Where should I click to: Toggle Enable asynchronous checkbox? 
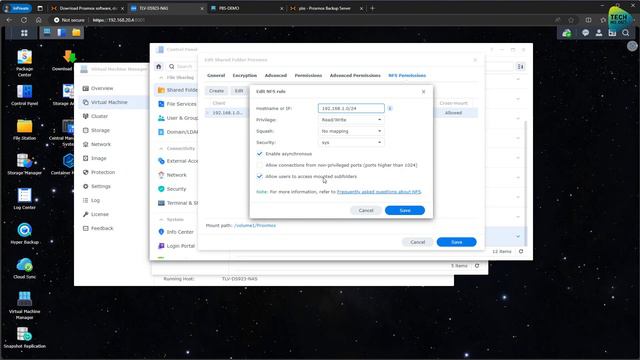tap(260, 154)
